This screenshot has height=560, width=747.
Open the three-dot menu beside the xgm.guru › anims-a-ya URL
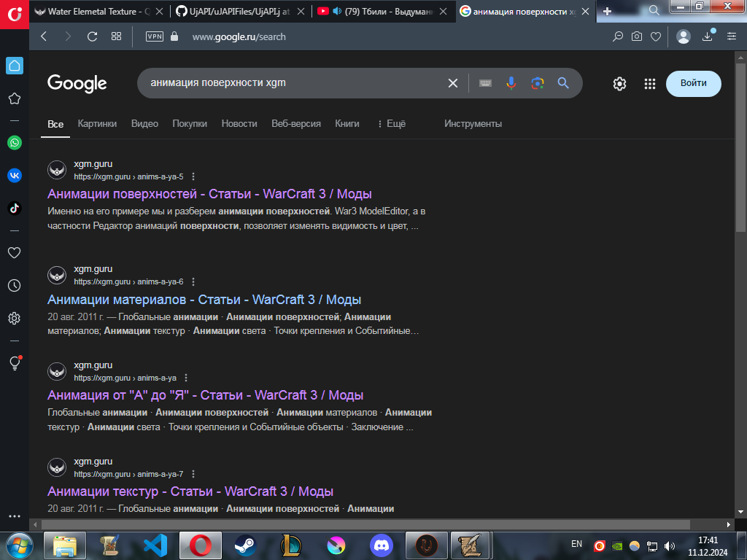coord(186,378)
